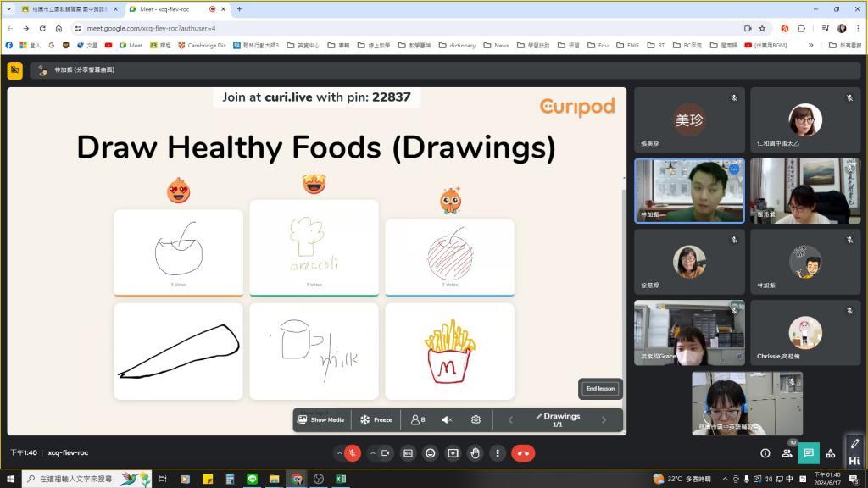
Task: Turn on closed captions
Action: coord(408,453)
